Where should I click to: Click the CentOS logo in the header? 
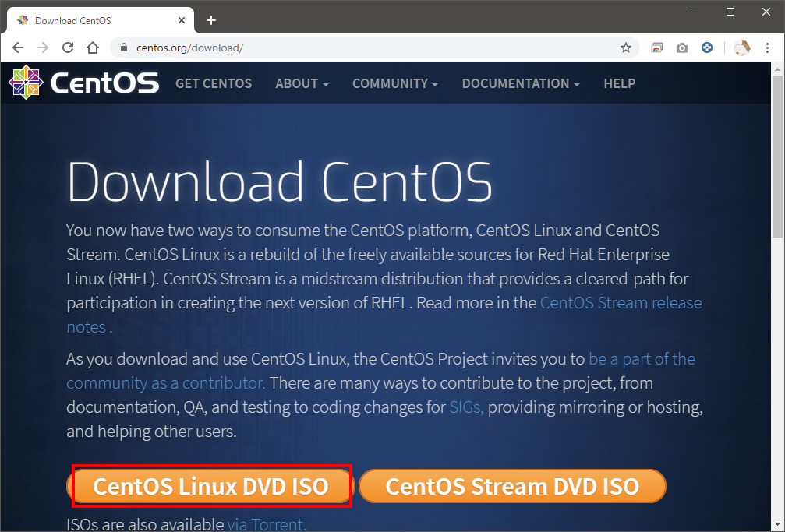pyautogui.click(x=83, y=83)
